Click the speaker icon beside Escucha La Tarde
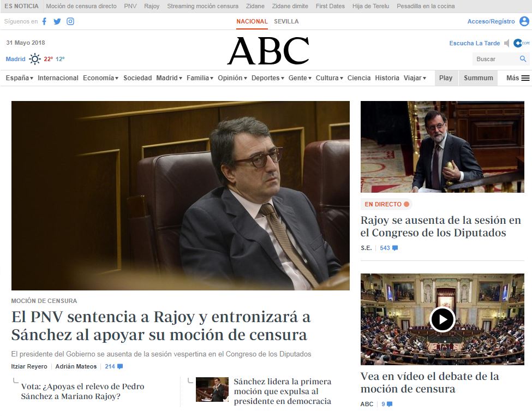 tap(507, 43)
